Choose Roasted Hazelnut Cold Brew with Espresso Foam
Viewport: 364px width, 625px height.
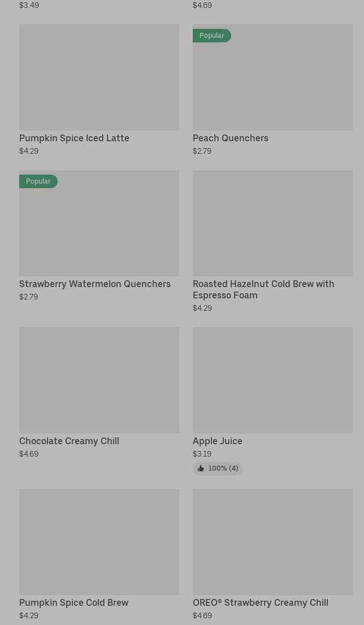coord(263,289)
